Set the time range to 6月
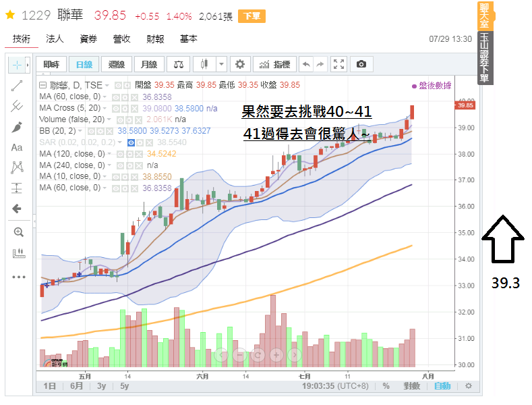Screen dimensions: 532x405 [x=76, y=386]
